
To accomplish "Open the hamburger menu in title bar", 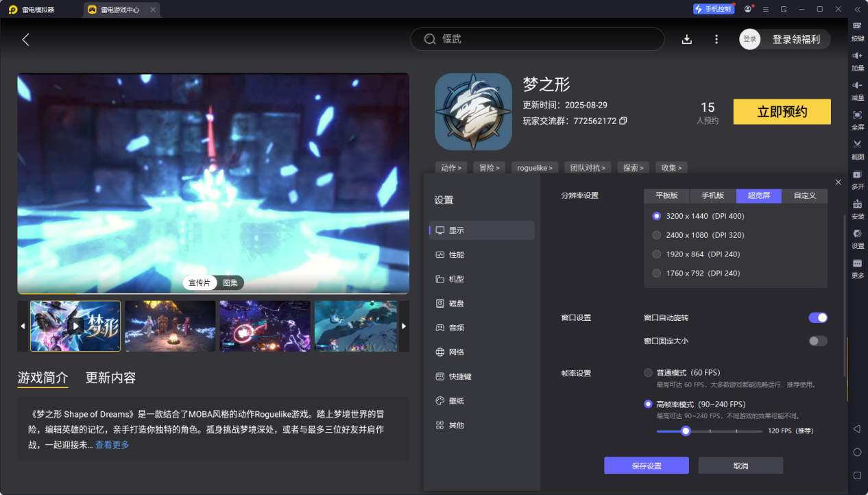I will point(766,9).
